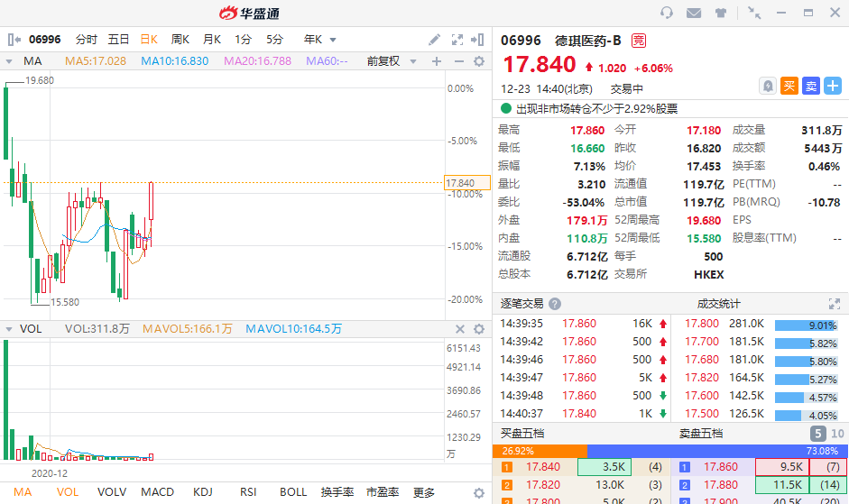The height and width of the screenshot is (504, 849).
Task: Expand the MA indicator selector arrow
Action: point(10,61)
